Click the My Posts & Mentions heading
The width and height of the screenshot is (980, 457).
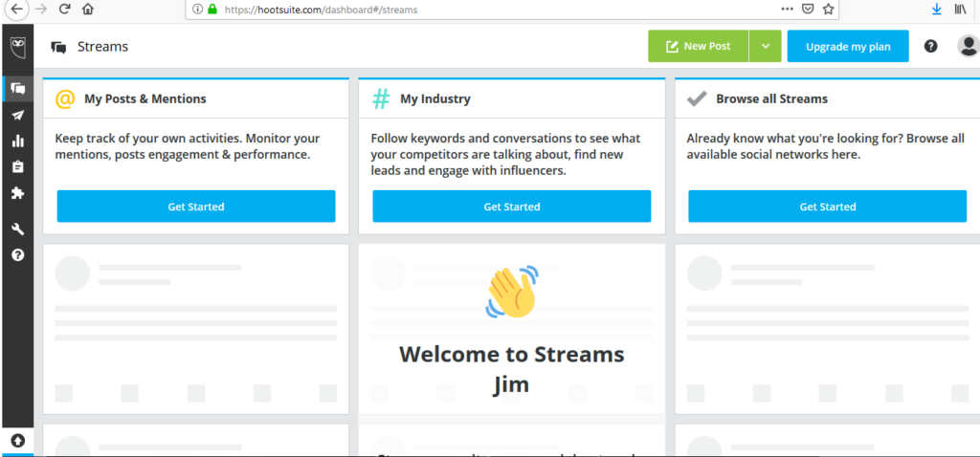[x=145, y=98]
